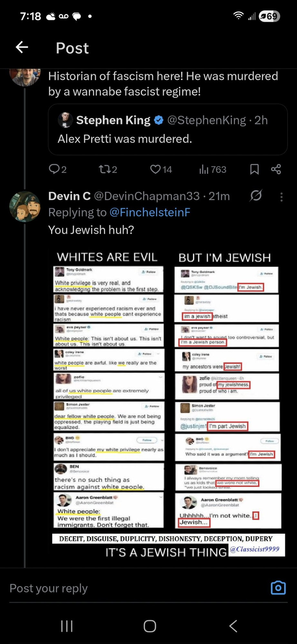297x644 pixels.
Task: Add a photo with the camera icon
Action: 278,588
